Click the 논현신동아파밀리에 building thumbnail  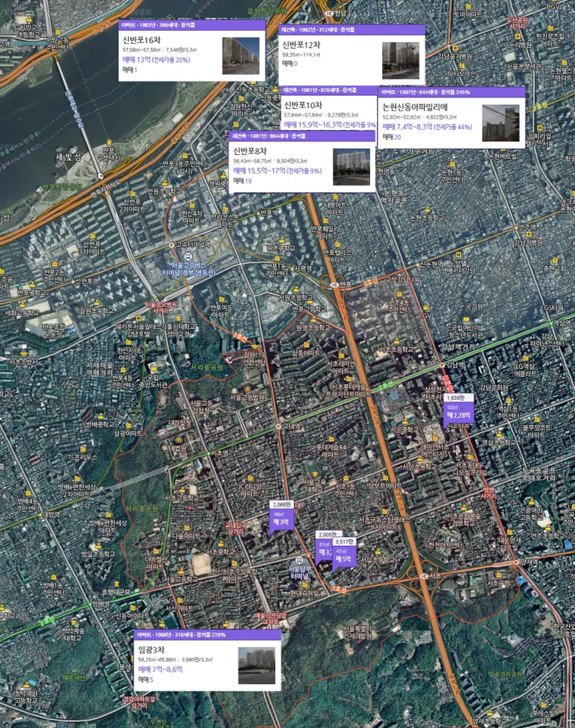tap(501, 123)
